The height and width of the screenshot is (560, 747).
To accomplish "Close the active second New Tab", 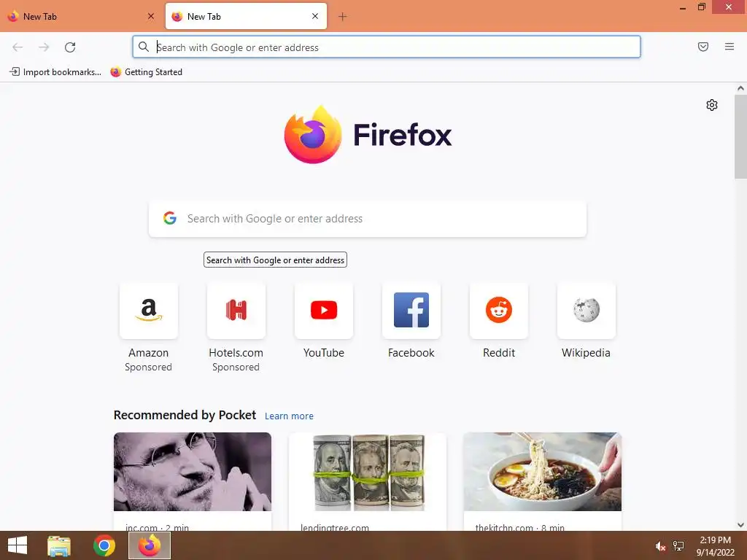I will [x=315, y=16].
